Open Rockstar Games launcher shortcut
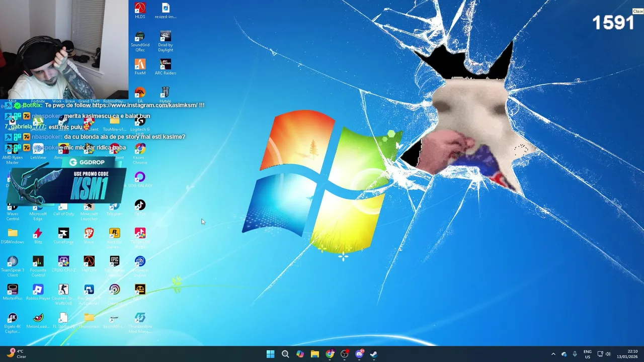 coord(115,237)
